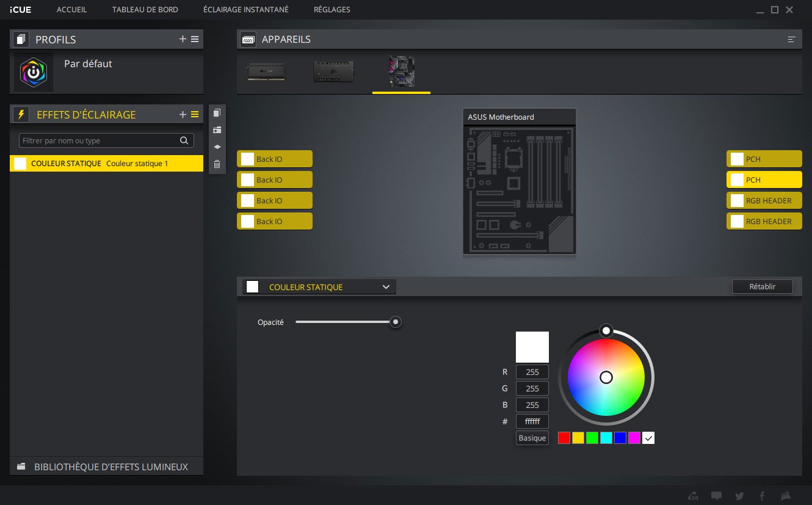Click the diamond layer icon in side toolbar
812x505 pixels.
pos(217,147)
